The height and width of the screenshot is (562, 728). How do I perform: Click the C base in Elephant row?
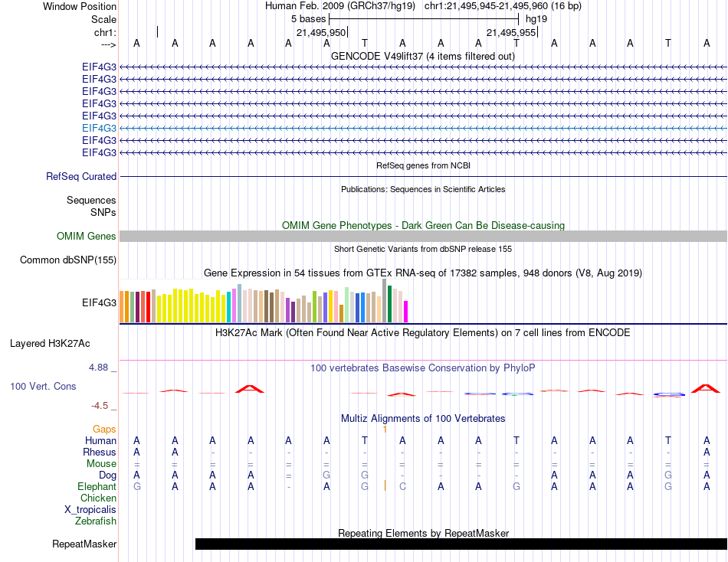402,486
